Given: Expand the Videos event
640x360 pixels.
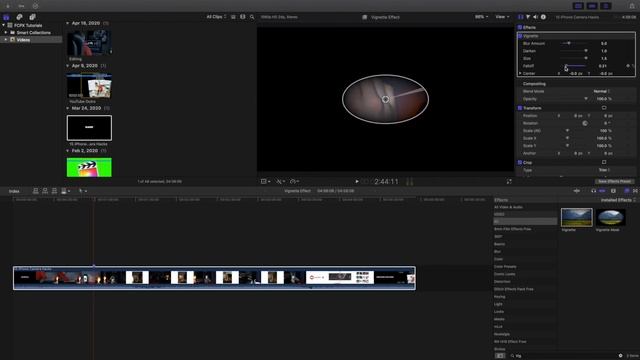Looking at the screenshot, I should coord(6,40).
